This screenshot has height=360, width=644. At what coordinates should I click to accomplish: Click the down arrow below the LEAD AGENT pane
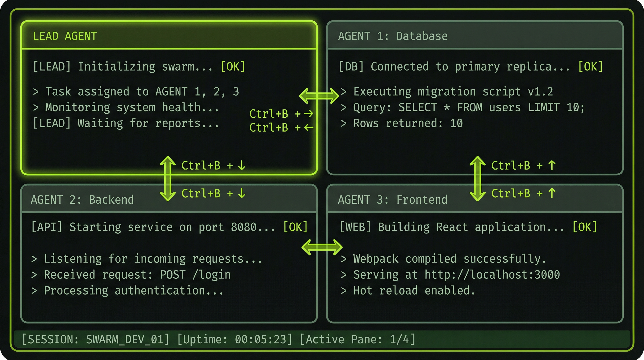coord(168,178)
